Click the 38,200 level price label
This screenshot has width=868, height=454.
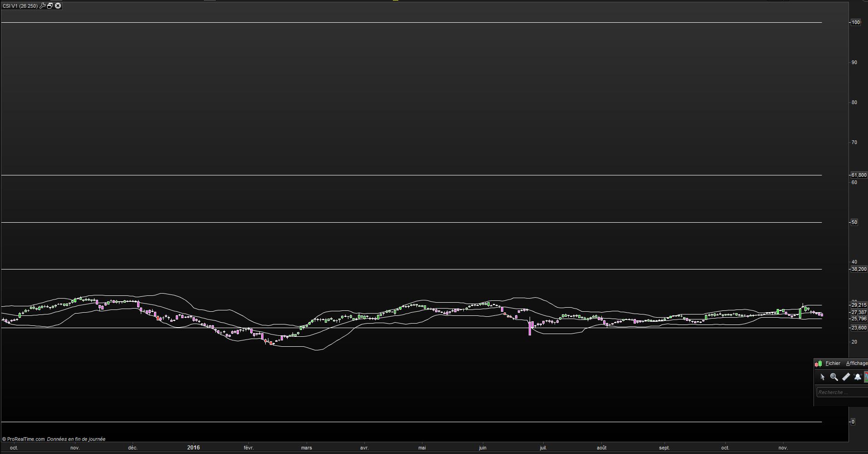click(x=858, y=269)
